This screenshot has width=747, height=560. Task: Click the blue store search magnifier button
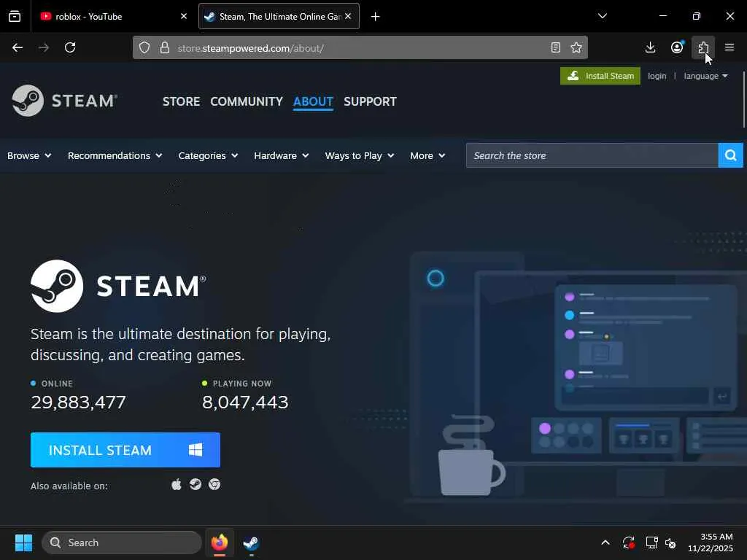(x=731, y=156)
